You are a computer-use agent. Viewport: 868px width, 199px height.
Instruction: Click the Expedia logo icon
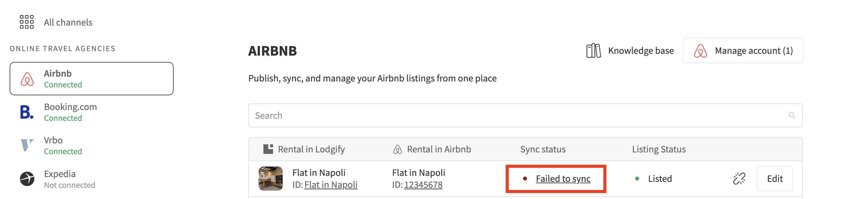pyautogui.click(x=27, y=179)
